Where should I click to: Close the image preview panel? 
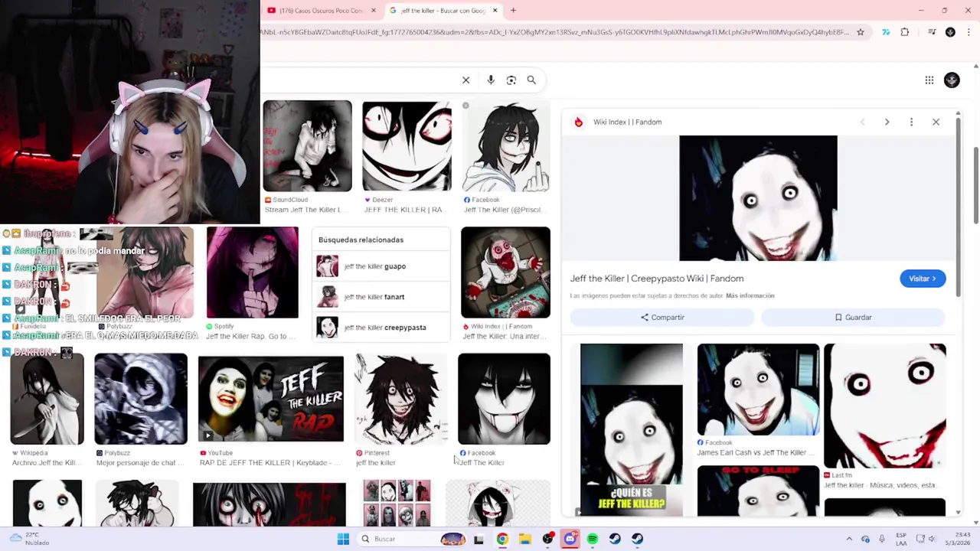point(936,122)
